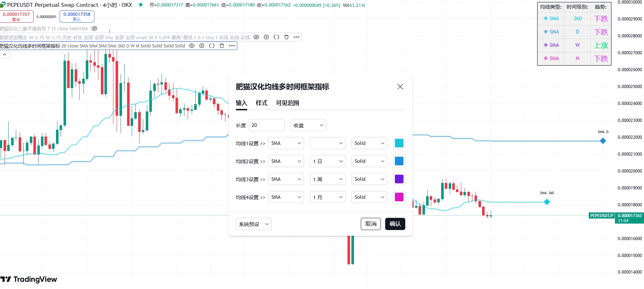Confirm settings with the 确认 button

click(395, 224)
